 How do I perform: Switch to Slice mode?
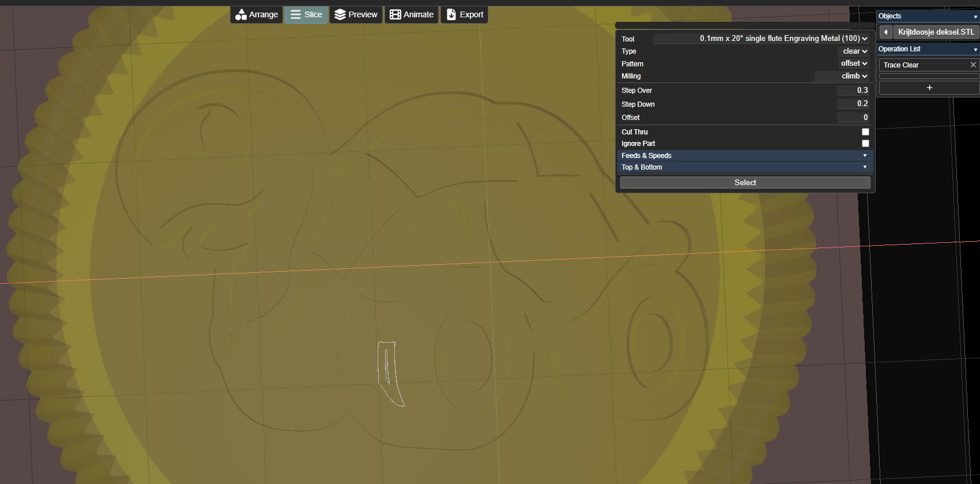coord(306,14)
